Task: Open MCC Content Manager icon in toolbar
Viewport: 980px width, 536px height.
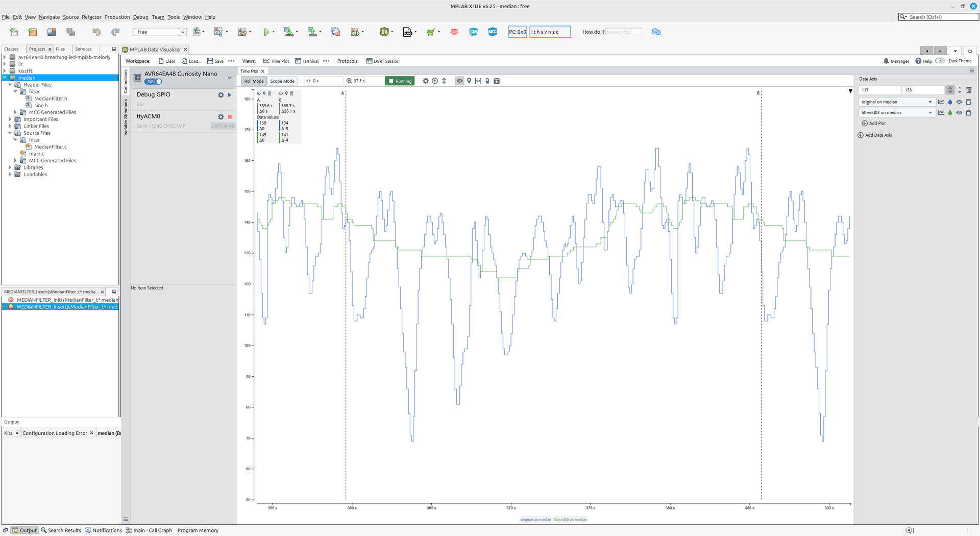Action: [x=473, y=32]
